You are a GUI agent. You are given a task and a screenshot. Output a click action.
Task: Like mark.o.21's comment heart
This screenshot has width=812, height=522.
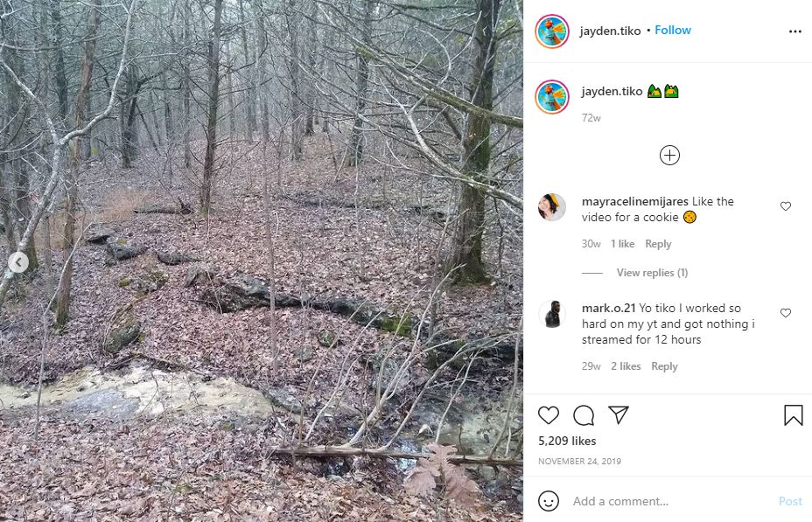click(786, 312)
